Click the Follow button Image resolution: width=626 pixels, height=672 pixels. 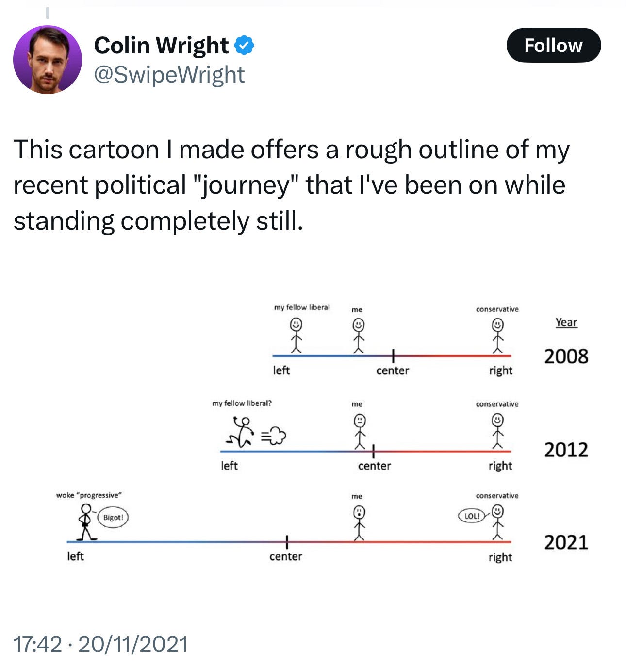click(553, 45)
